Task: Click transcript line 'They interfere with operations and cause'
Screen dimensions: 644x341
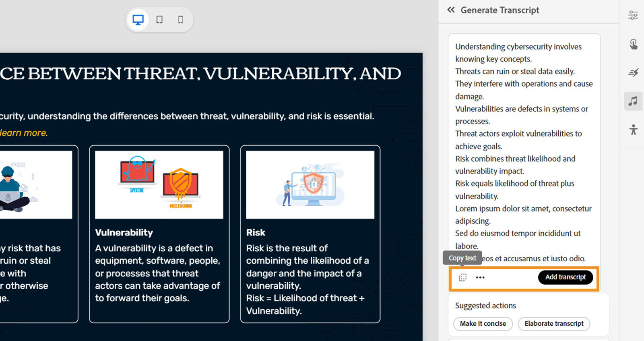Action: pos(524,84)
